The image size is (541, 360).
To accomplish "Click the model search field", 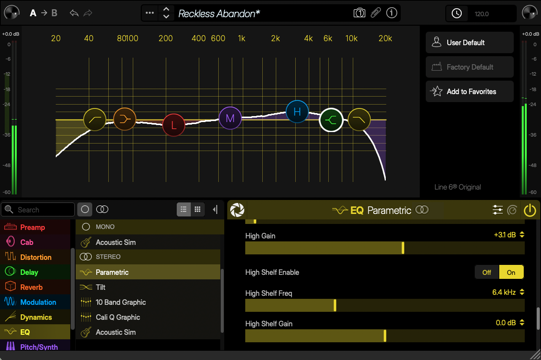I will pyautogui.click(x=38, y=210).
